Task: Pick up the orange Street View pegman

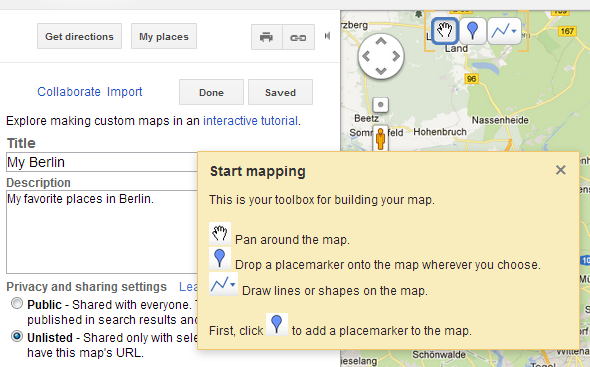Action: click(x=380, y=139)
